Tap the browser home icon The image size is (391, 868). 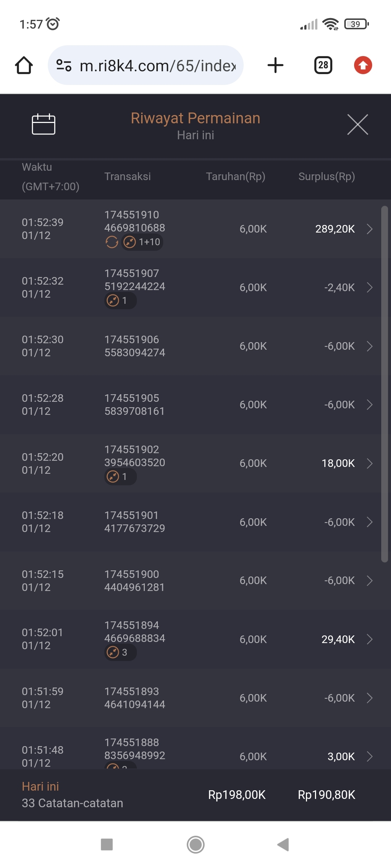click(x=24, y=65)
